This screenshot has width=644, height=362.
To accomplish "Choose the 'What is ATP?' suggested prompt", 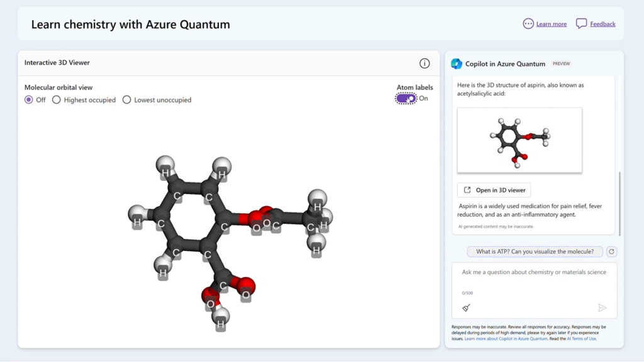I will coord(535,251).
